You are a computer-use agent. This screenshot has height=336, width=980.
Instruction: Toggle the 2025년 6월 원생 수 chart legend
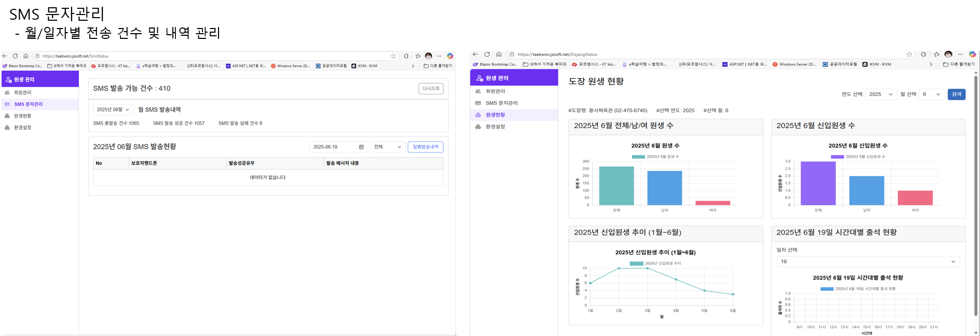[x=655, y=157]
